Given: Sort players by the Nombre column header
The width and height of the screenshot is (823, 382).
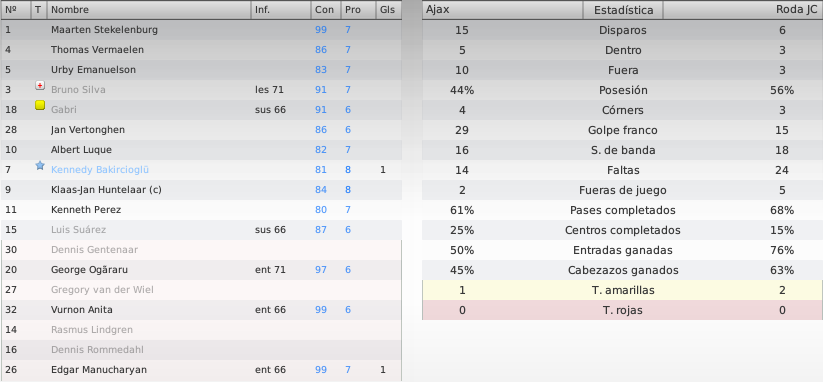Looking at the screenshot, I should pyautogui.click(x=149, y=10).
